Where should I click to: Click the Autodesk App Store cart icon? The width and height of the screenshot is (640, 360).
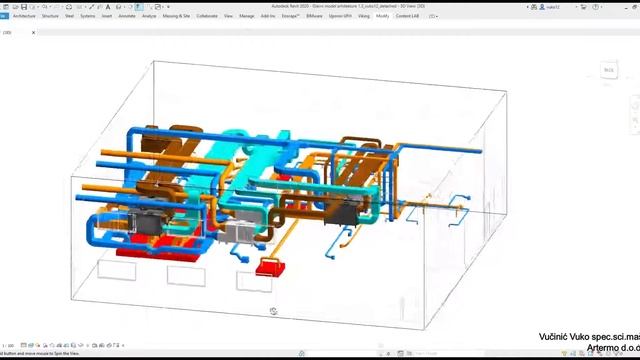click(584, 7)
